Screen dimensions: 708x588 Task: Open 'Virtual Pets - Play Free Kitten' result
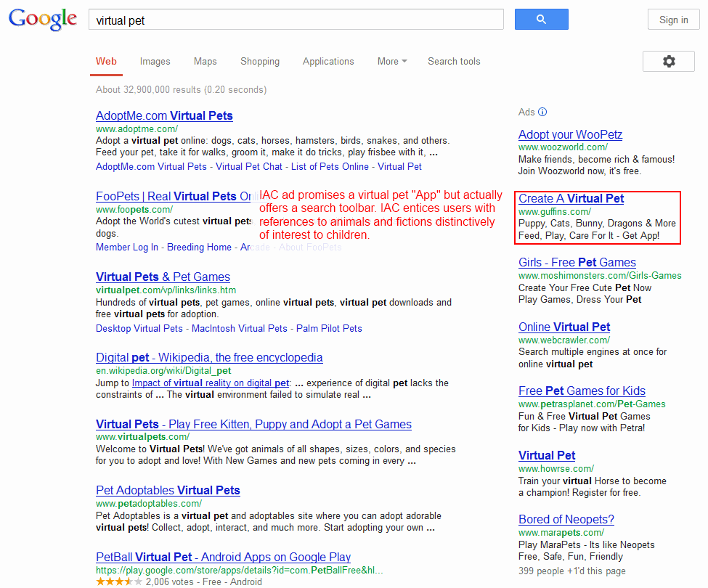[x=253, y=424]
